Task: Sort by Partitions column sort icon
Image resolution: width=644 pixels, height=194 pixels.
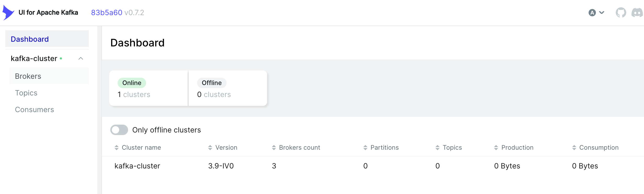Action: point(365,148)
